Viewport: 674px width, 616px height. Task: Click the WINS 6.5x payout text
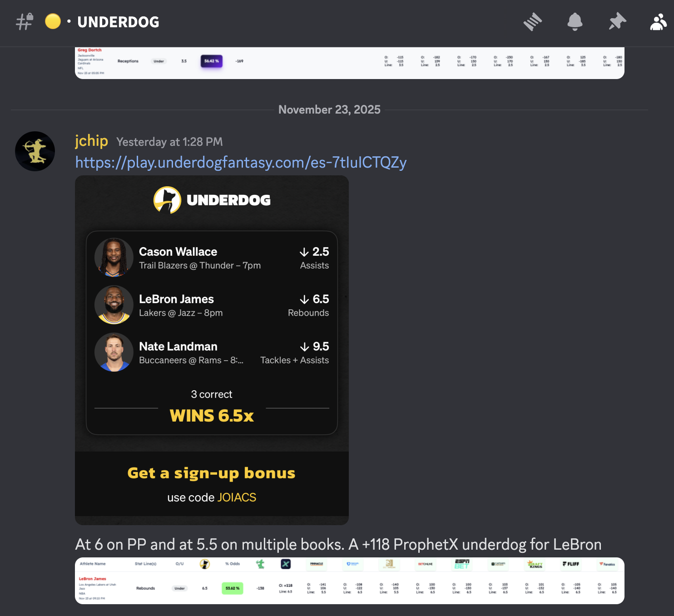[x=212, y=416]
